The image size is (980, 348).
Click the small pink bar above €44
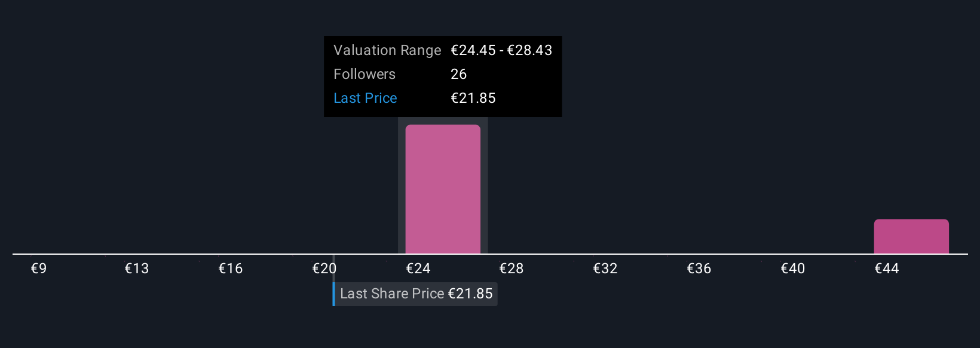pyautogui.click(x=911, y=236)
